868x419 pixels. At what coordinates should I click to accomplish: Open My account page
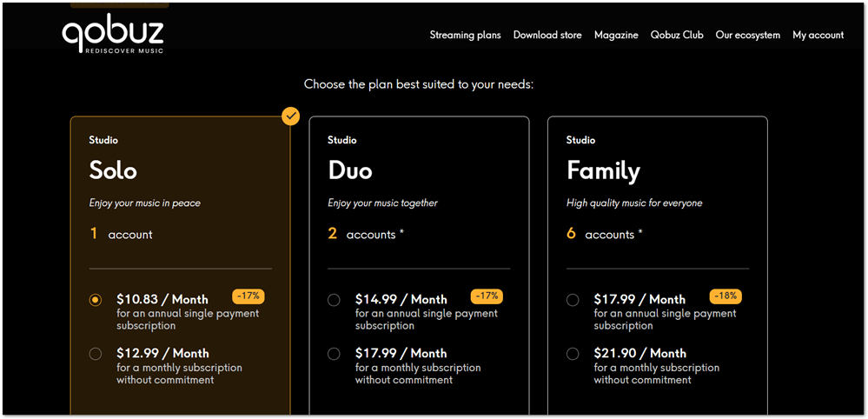click(x=818, y=36)
